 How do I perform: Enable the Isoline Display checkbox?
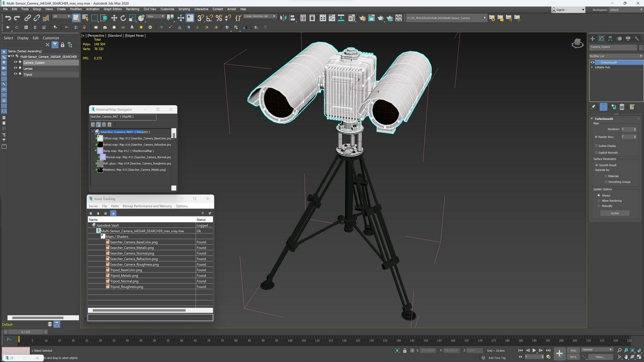596,146
